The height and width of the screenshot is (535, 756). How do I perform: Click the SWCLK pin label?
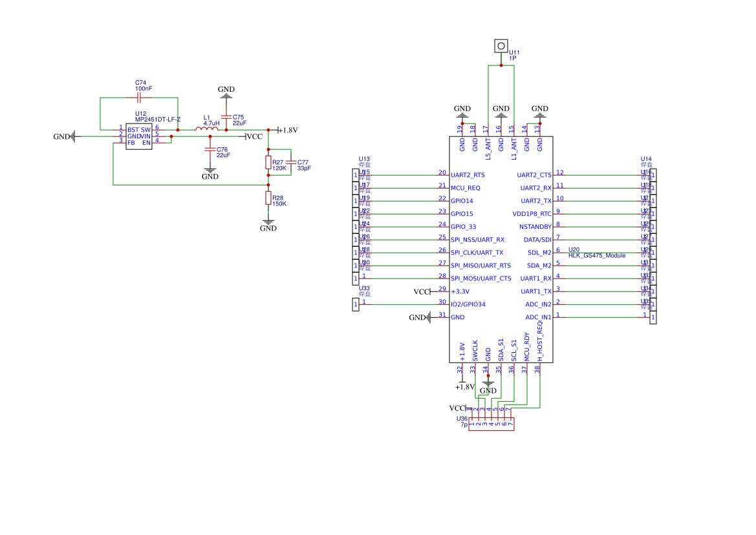tap(475, 351)
